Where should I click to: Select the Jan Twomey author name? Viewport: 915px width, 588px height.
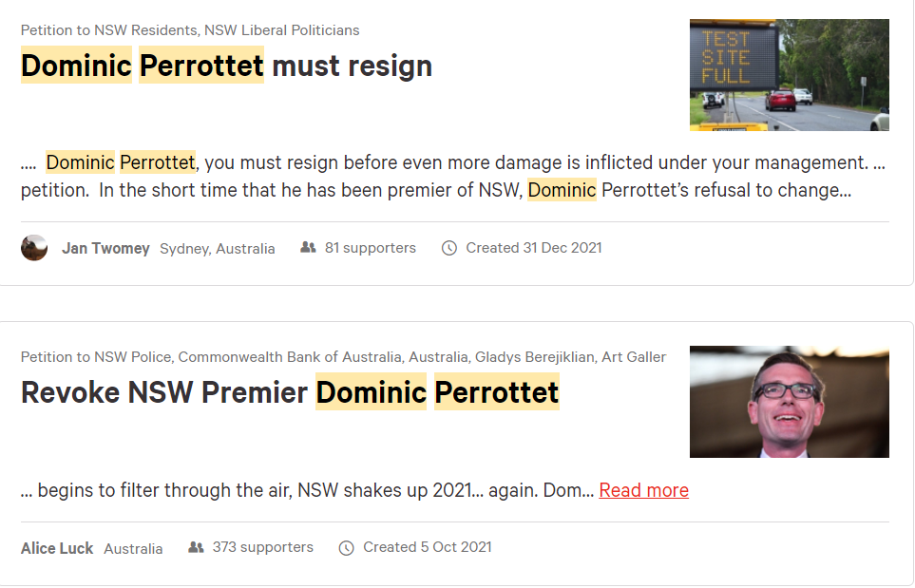[x=105, y=249]
